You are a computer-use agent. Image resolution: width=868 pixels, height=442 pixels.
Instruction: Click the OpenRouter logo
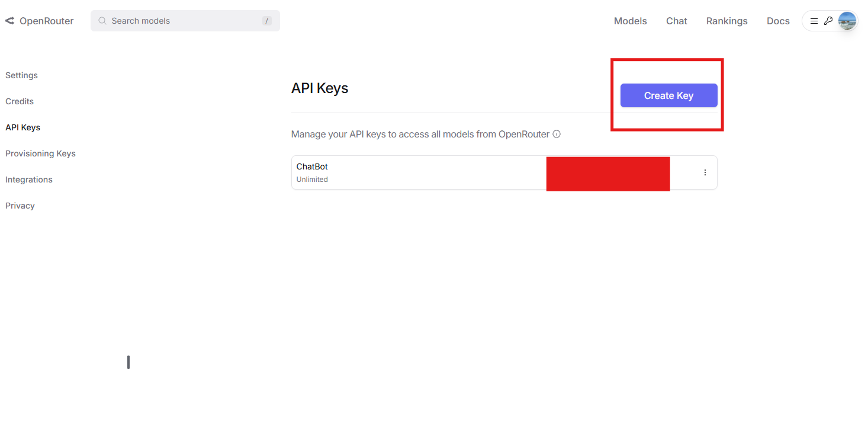pyautogui.click(x=9, y=21)
